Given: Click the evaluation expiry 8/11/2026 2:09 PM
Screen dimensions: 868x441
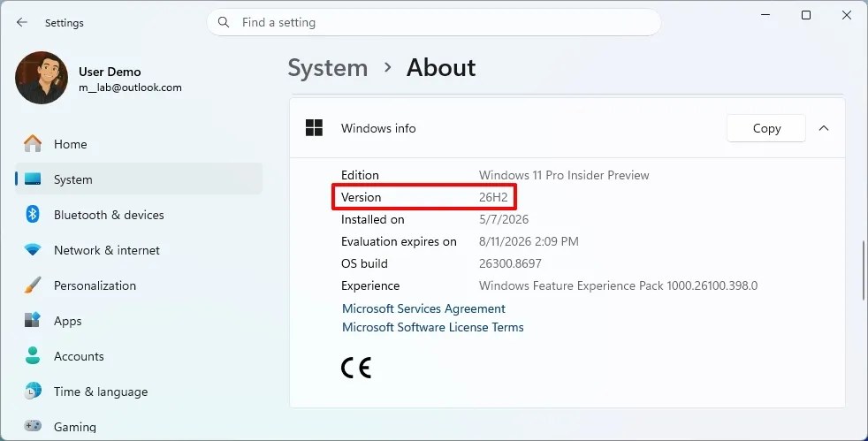Looking at the screenshot, I should point(529,242).
